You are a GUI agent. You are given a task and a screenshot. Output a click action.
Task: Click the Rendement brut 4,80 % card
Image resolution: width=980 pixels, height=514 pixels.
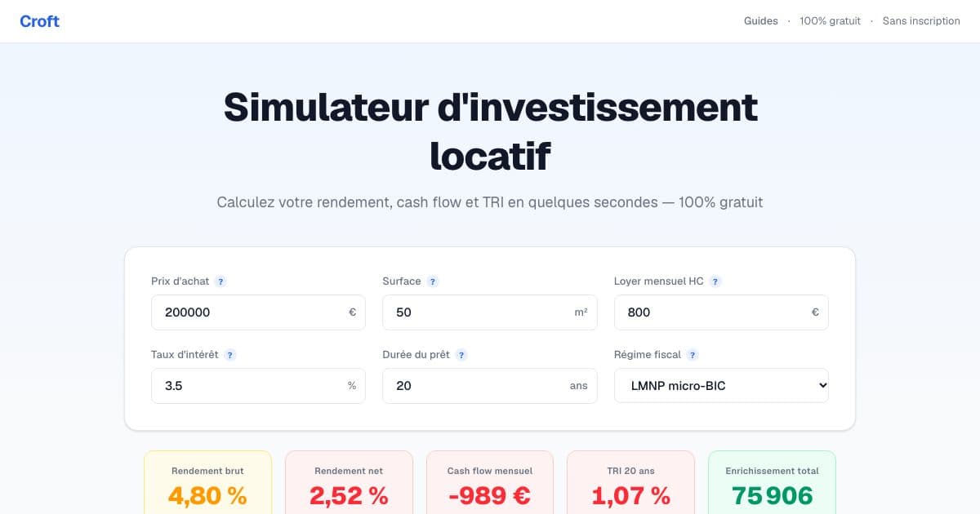tap(207, 482)
